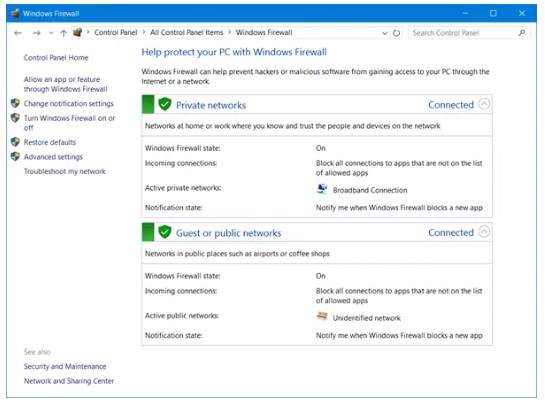
Task: Click Help protect your PC heading
Action: (234, 52)
